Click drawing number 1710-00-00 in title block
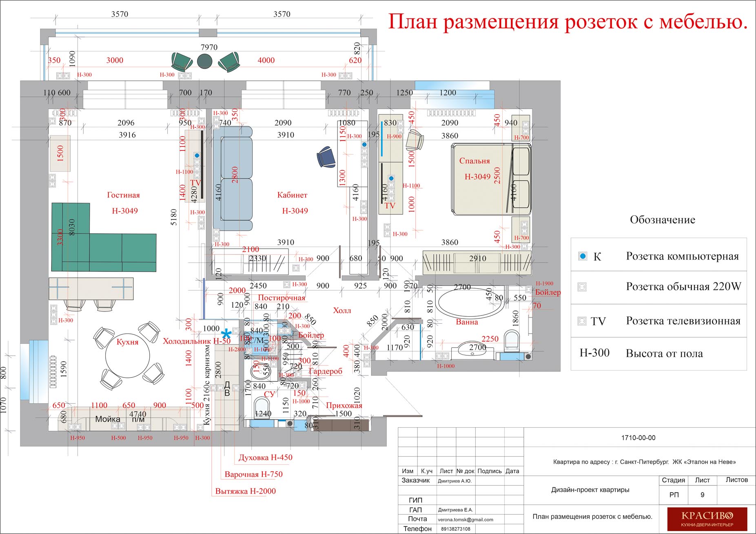This screenshot has width=756, height=534. coord(638,438)
